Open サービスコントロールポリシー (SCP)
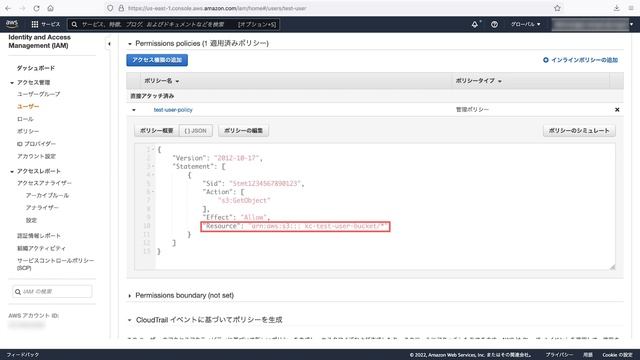Screen dimensions: 640x360 point(55,264)
